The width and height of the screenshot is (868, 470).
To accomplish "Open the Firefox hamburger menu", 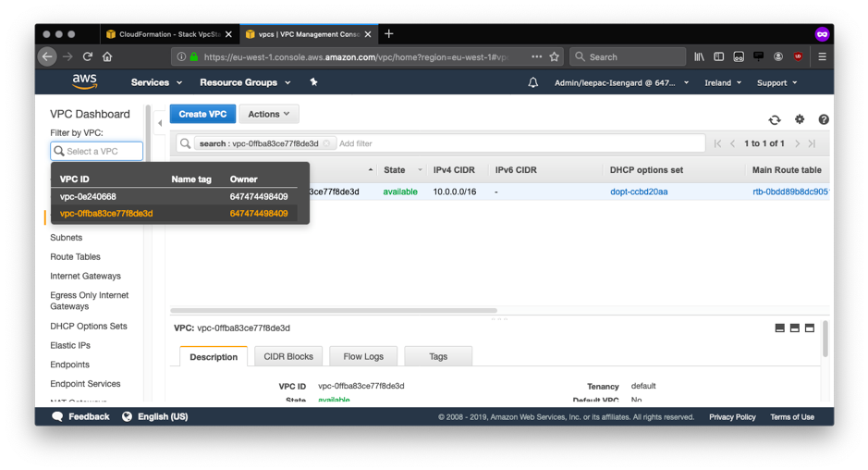I will pyautogui.click(x=822, y=56).
